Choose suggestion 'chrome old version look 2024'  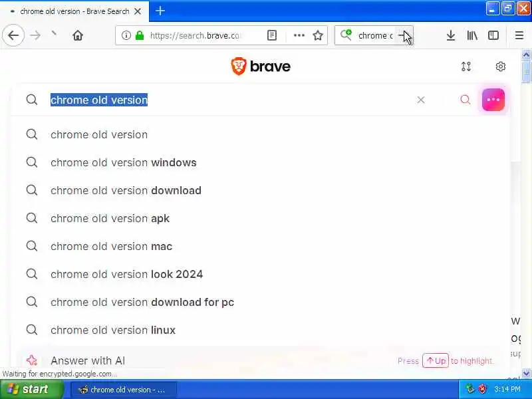(260, 274)
